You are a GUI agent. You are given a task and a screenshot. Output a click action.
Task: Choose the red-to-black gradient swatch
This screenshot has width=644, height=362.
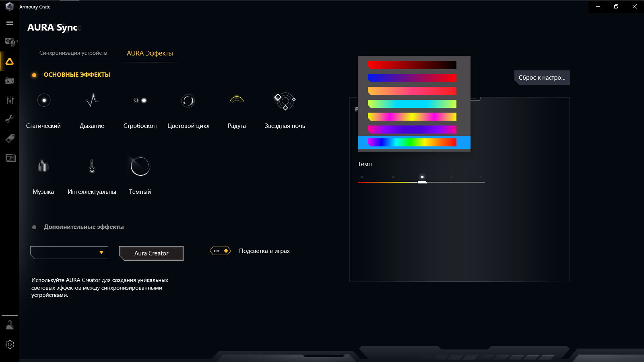tap(412, 65)
